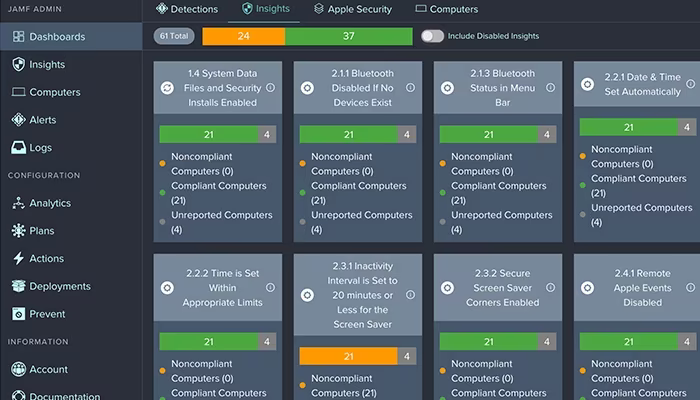This screenshot has width=700, height=400.
Task: Click info icon on 2.1.1 Bluetooth Disabled card
Action: 410,88
